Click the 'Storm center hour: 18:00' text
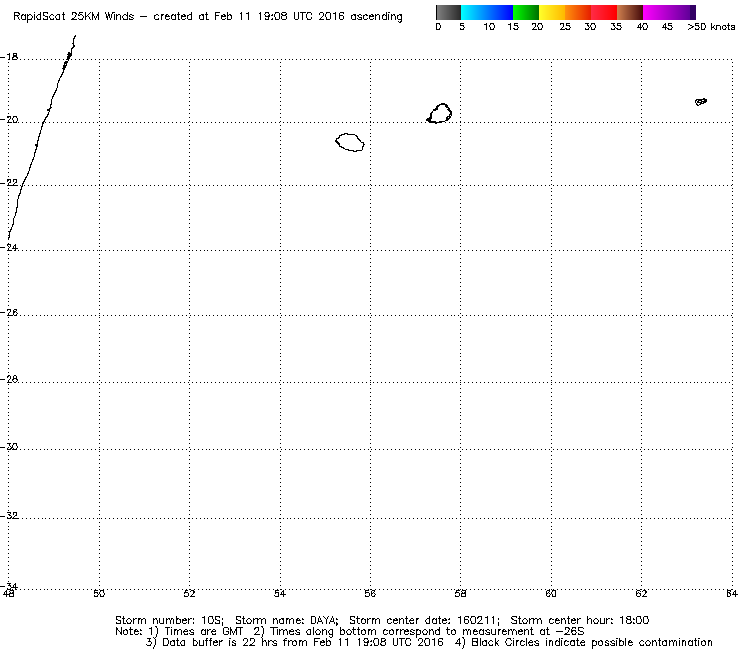Viewport: 740px width, 650px height. tap(580, 620)
